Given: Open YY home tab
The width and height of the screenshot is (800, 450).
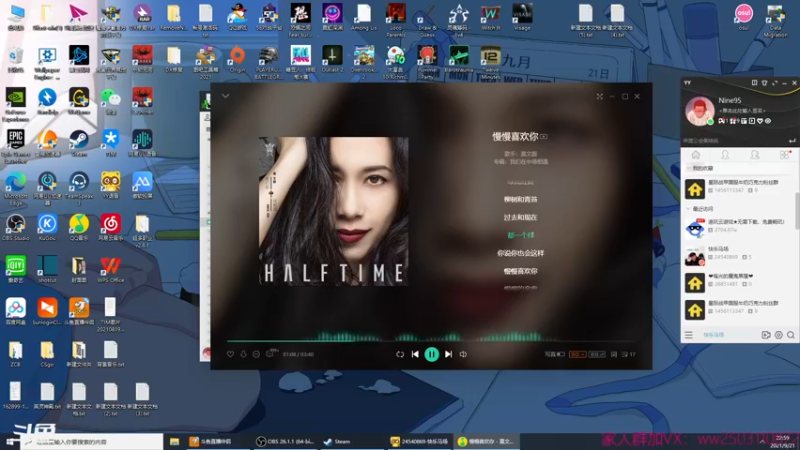Looking at the screenshot, I should pyautogui.click(x=695, y=155).
